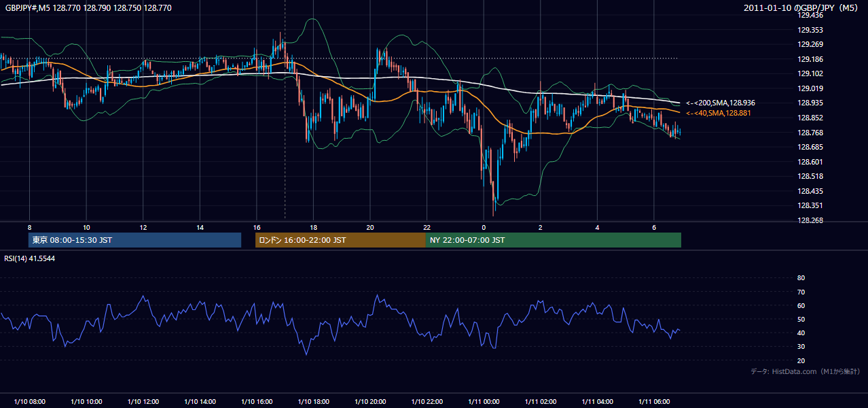
Task: Click the 1/11 02:00 date label
Action: pos(540,402)
